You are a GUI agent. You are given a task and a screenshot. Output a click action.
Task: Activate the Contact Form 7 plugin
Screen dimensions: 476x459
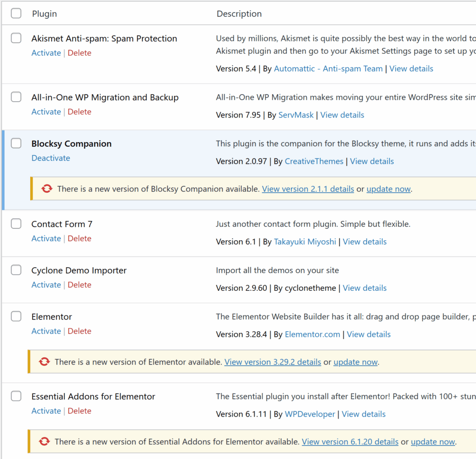click(46, 238)
